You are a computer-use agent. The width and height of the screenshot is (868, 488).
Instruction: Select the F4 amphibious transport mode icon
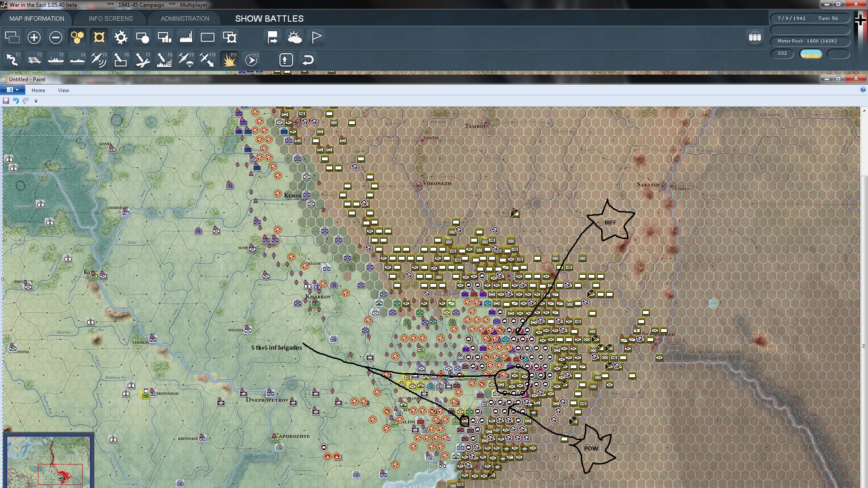(77, 60)
